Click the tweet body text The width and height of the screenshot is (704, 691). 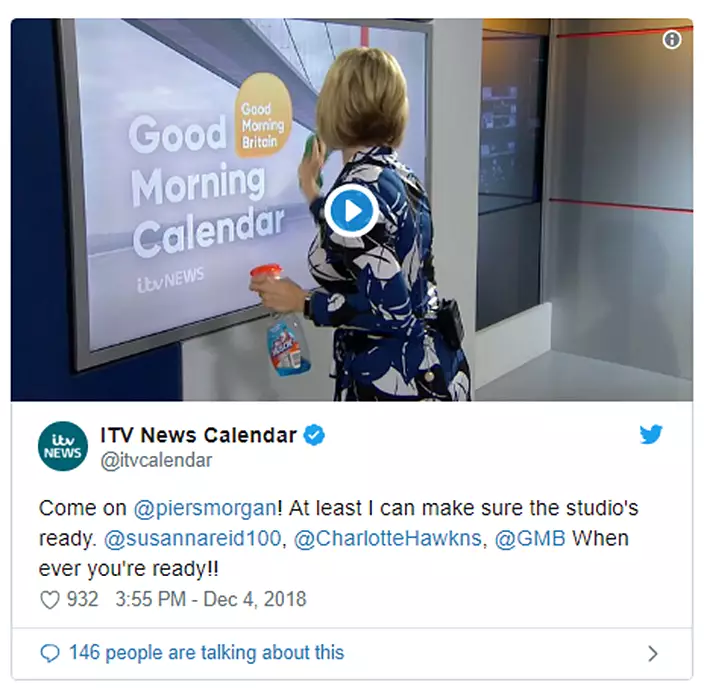tap(339, 538)
